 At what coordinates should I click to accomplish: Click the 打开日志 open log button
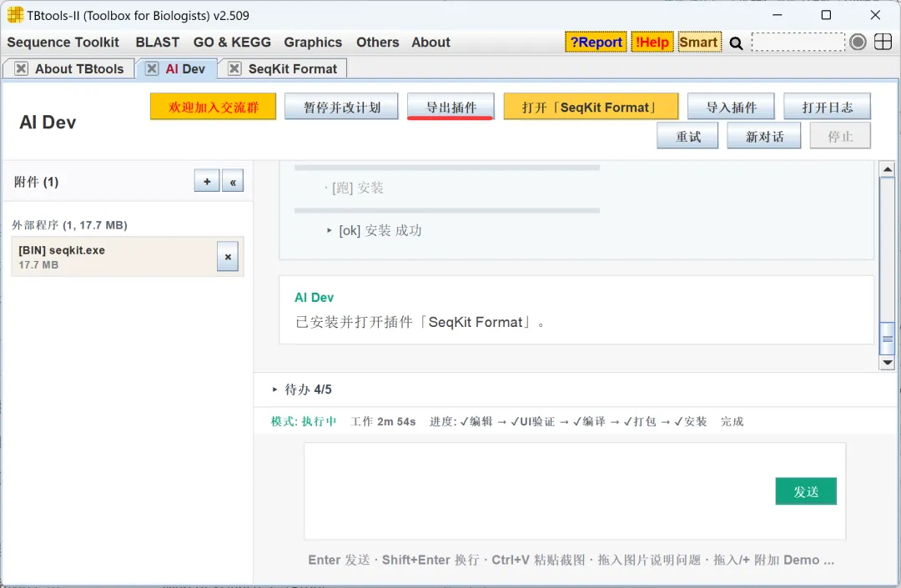pos(827,107)
